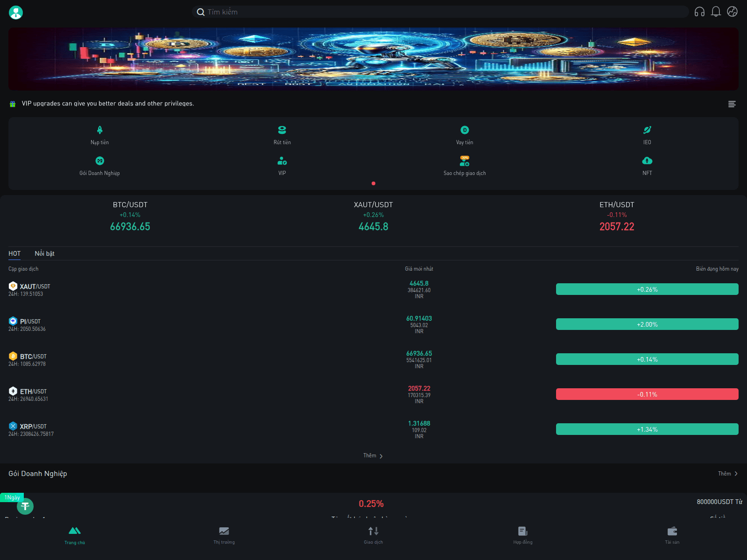Switch to the HOT tab
This screenshot has height=560, width=747.
(14, 253)
